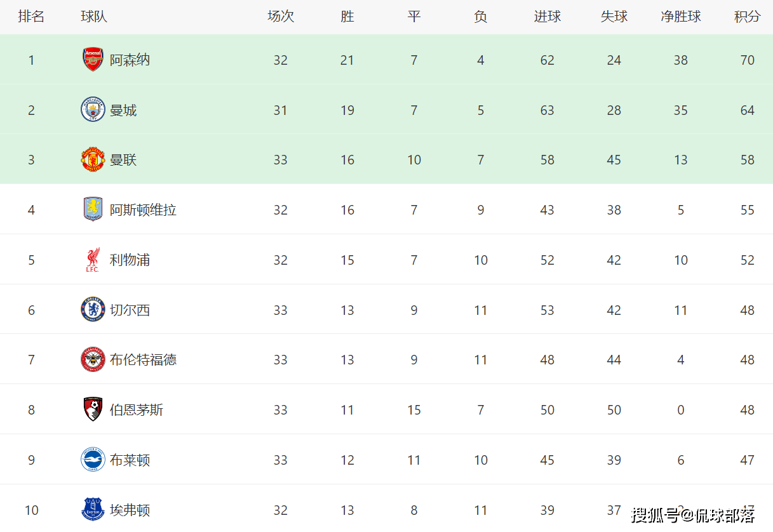The height and width of the screenshot is (532, 773).
Task: Click the Brighton seagull crest icon
Action: pyautogui.click(x=93, y=460)
